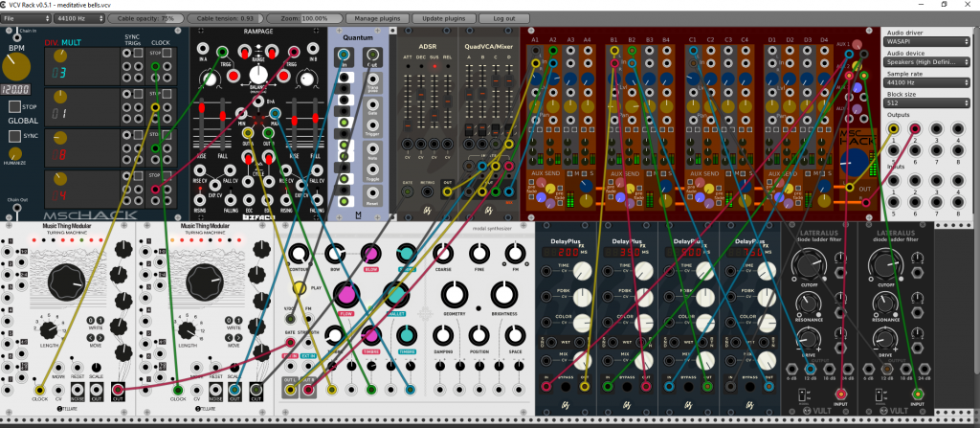Toggle the global STOP button on clock

click(13, 107)
